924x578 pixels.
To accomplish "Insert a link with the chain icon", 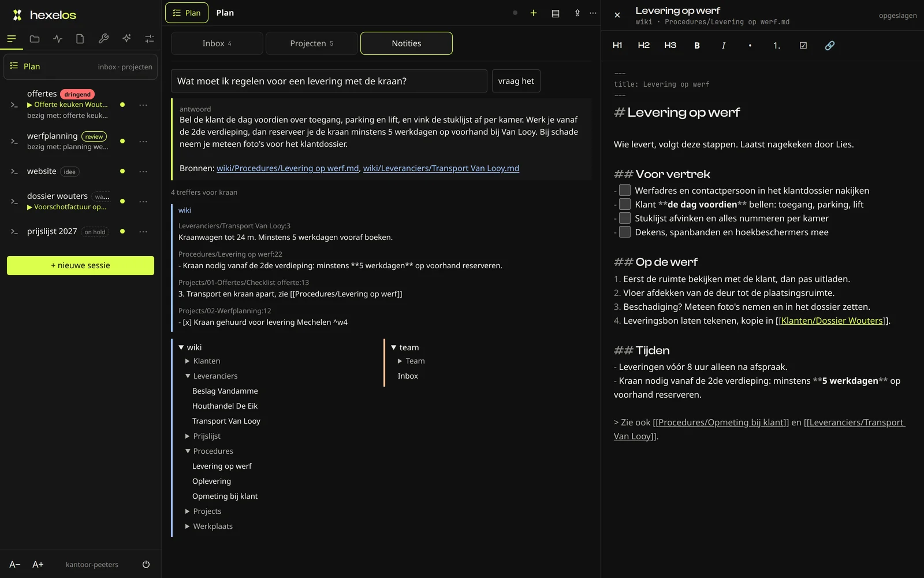I will pyautogui.click(x=830, y=45).
